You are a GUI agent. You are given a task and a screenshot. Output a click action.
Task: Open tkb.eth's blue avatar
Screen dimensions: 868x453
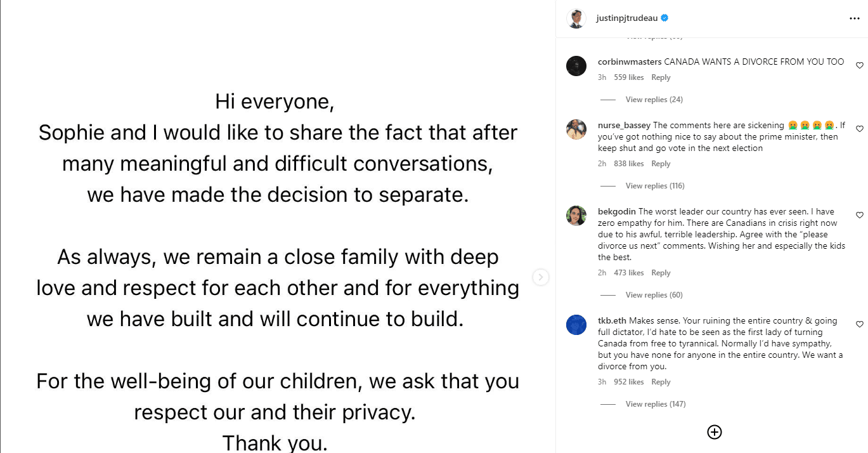[576, 325]
